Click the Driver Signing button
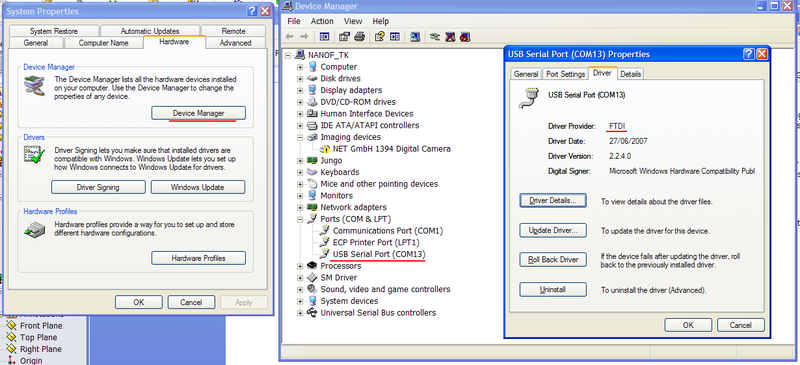 98,187
